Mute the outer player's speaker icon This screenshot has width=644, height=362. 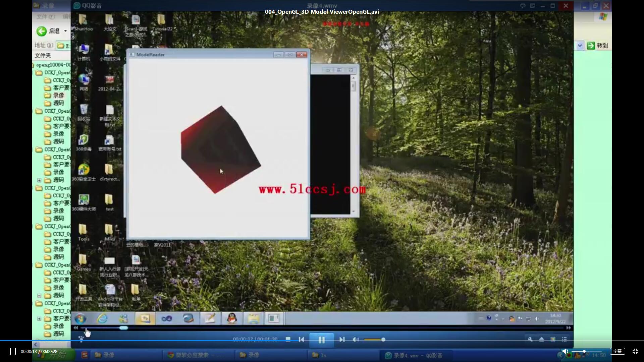(565, 351)
